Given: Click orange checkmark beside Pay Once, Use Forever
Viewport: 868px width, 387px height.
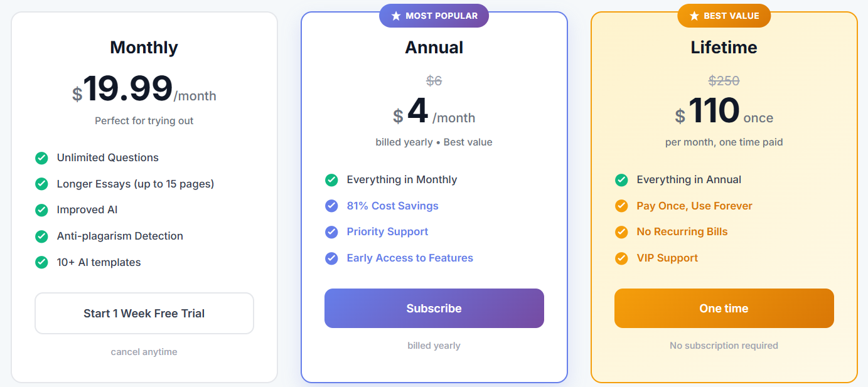Looking at the screenshot, I should [621, 206].
